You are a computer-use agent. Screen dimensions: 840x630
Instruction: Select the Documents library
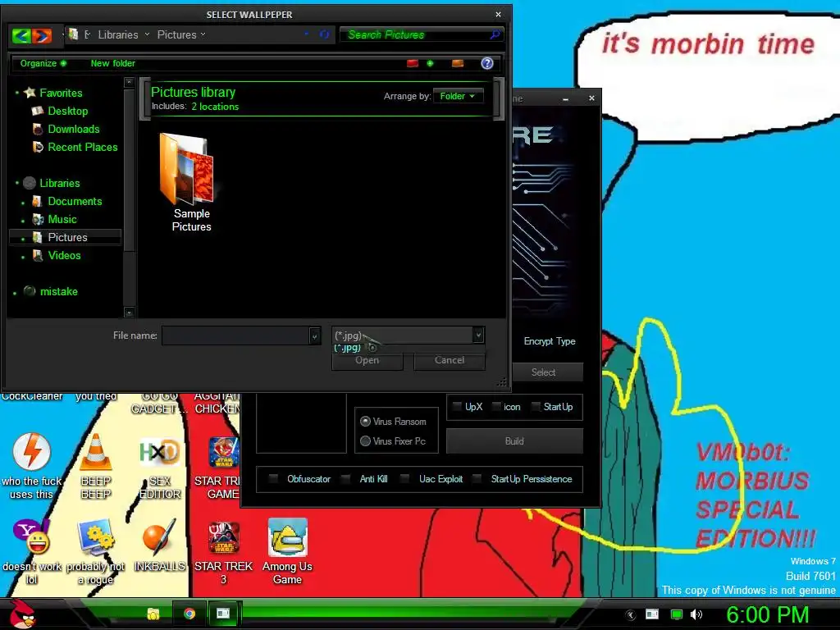click(75, 202)
